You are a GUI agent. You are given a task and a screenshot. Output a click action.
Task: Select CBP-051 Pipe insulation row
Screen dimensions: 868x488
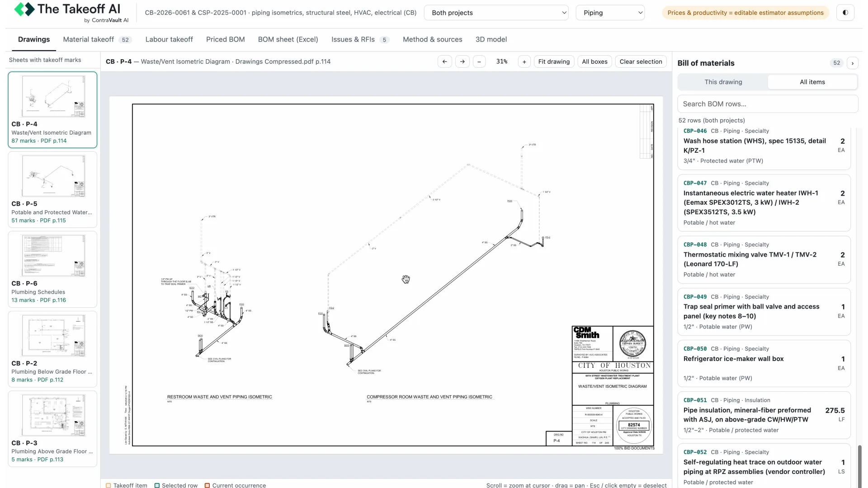[764, 415]
